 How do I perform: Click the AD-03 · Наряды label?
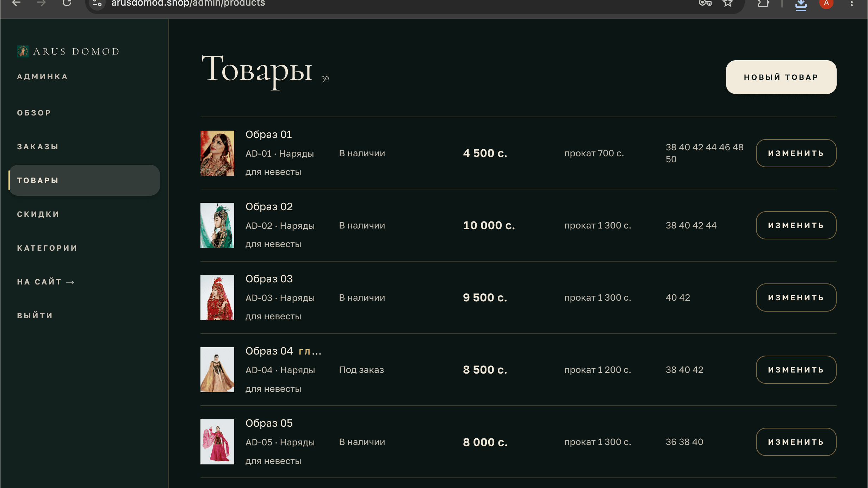click(280, 298)
